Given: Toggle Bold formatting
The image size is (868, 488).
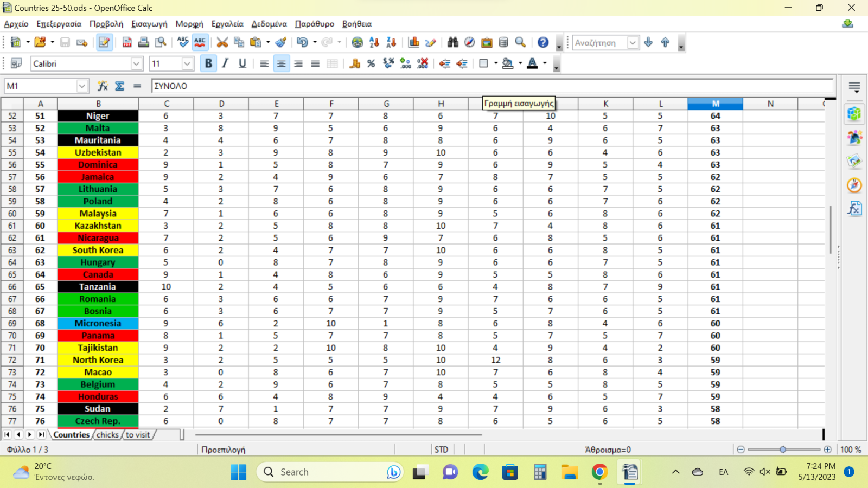Looking at the screenshot, I should click(x=208, y=63).
